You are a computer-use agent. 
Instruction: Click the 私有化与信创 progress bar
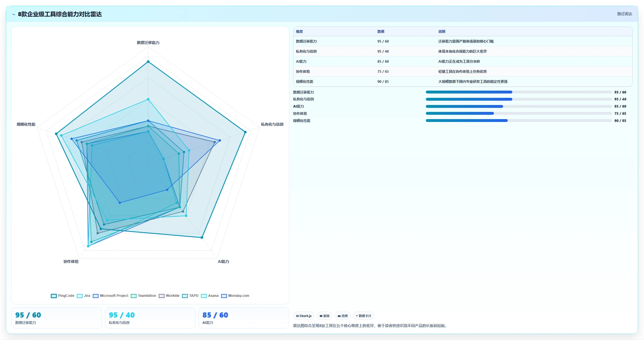[519, 99]
